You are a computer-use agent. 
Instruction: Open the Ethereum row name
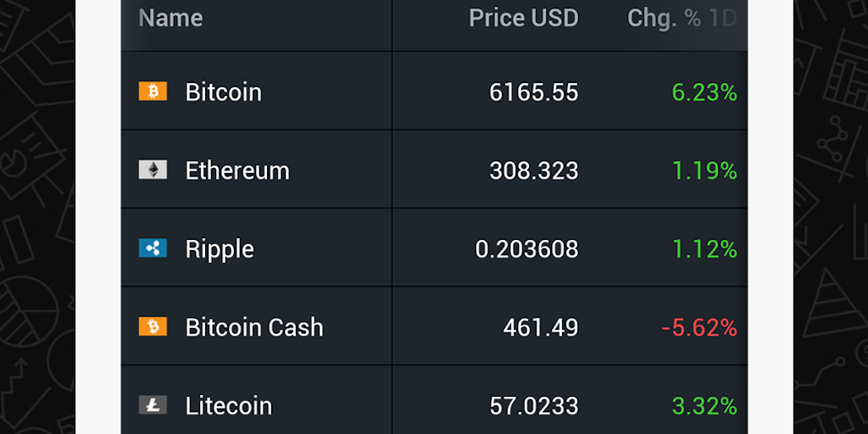point(237,170)
